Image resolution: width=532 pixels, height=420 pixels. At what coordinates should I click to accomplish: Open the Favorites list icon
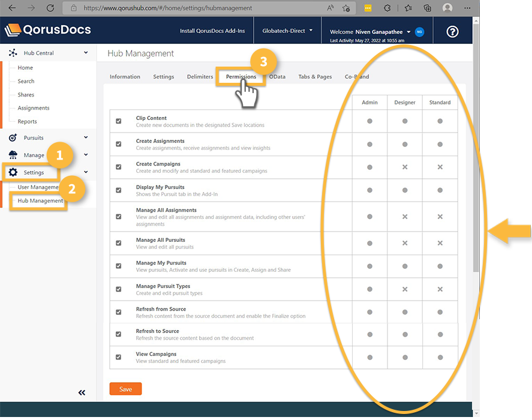point(408,8)
